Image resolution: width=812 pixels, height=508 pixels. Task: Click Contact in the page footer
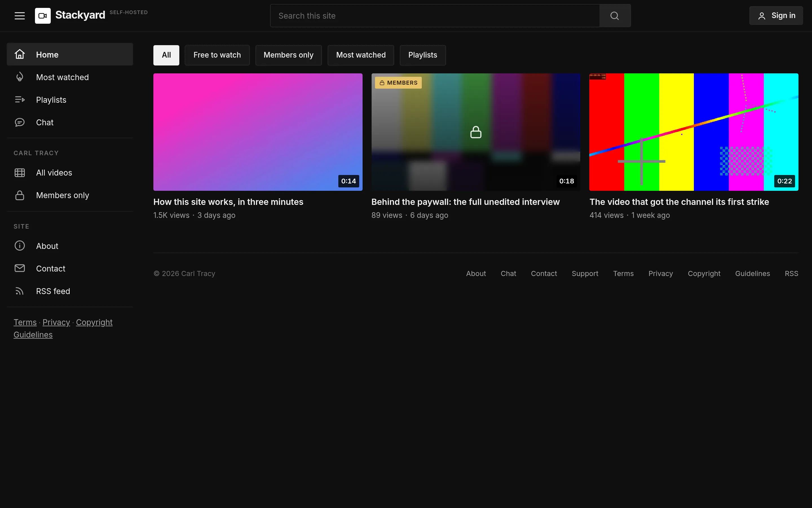(x=544, y=273)
